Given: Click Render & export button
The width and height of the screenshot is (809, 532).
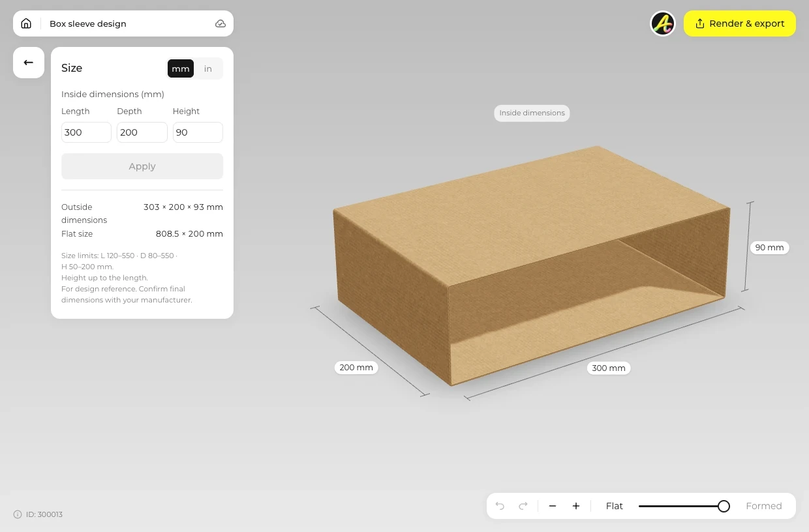Looking at the screenshot, I should (x=740, y=23).
